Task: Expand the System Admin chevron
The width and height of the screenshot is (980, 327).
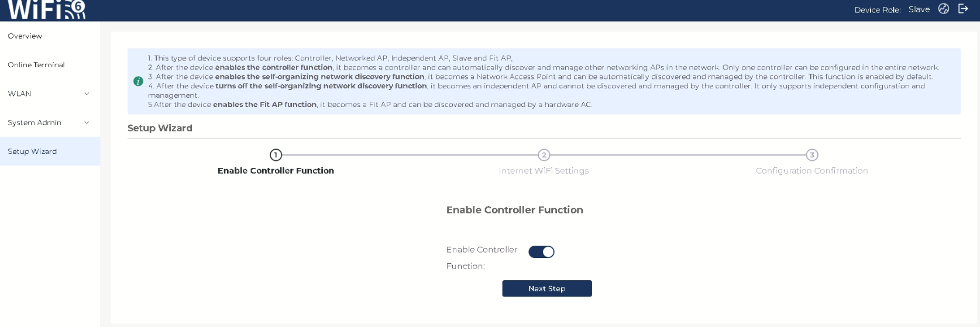Action: pyautogui.click(x=87, y=123)
